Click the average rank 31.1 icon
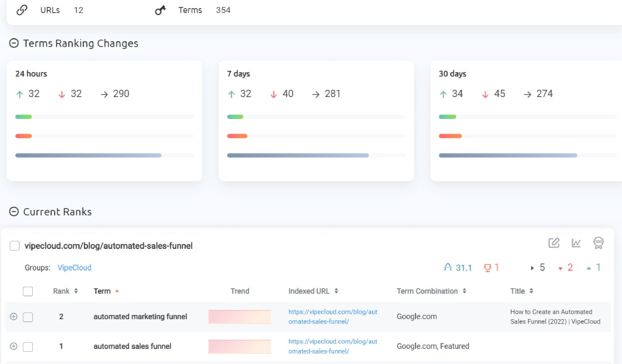622x364 pixels. (448, 268)
